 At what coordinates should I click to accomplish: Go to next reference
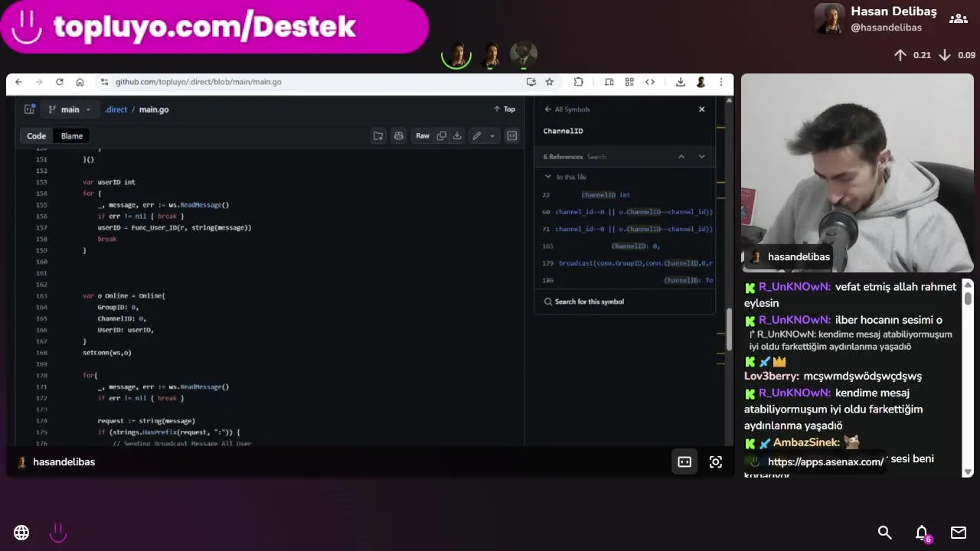[x=701, y=157]
